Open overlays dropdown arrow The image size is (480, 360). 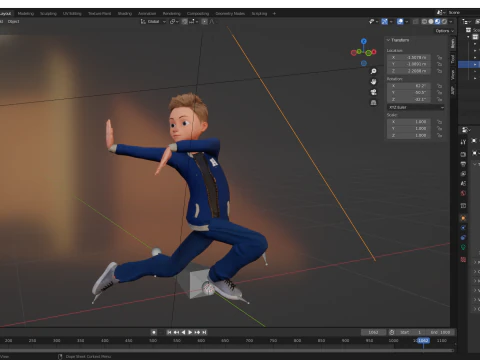point(407,22)
